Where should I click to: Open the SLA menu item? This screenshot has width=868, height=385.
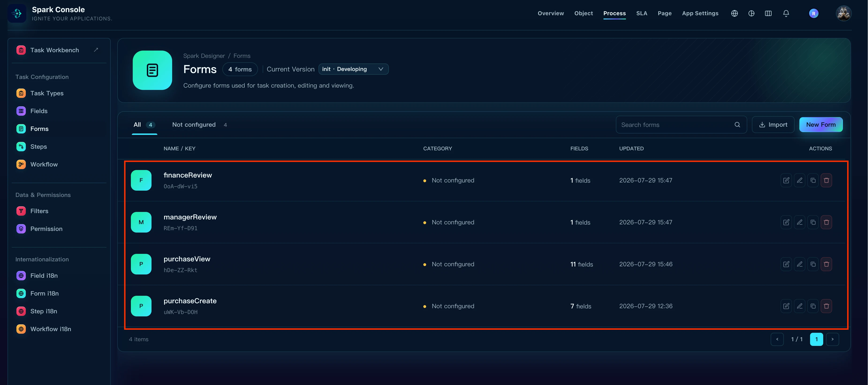[x=642, y=13]
